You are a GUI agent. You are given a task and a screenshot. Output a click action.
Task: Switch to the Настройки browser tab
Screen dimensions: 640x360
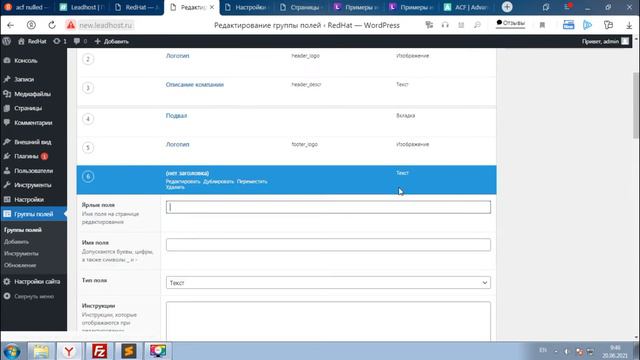[247, 7]
